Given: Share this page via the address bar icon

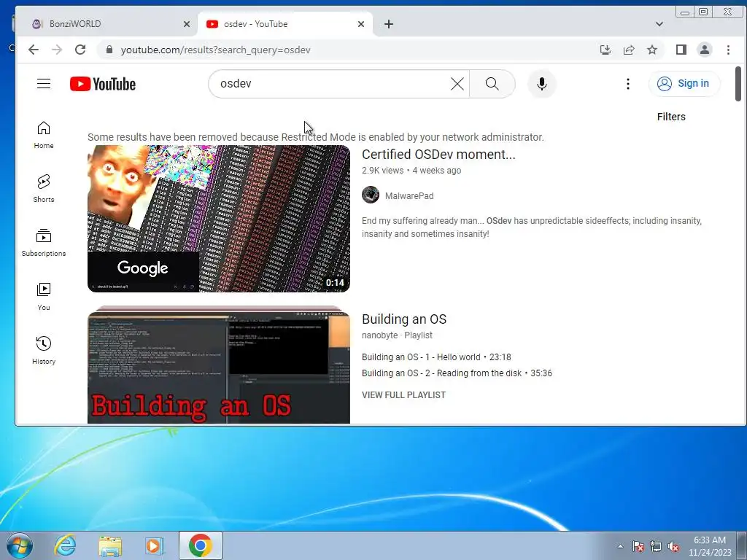Looking at the screenshot, I should 629,50.
